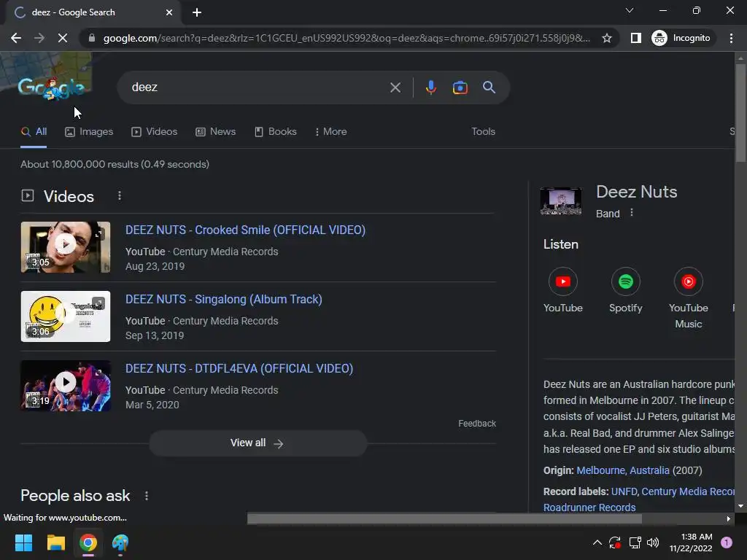Viewport: 747px width, 560px height.
Task: Open Videos section three-dot options
Action: click(120, 195)
